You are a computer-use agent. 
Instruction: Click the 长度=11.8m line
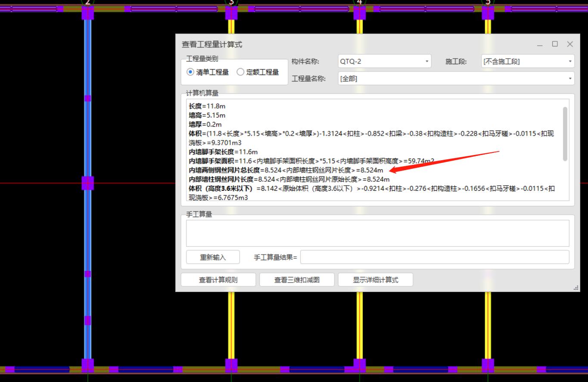click(x=207, y=106)
